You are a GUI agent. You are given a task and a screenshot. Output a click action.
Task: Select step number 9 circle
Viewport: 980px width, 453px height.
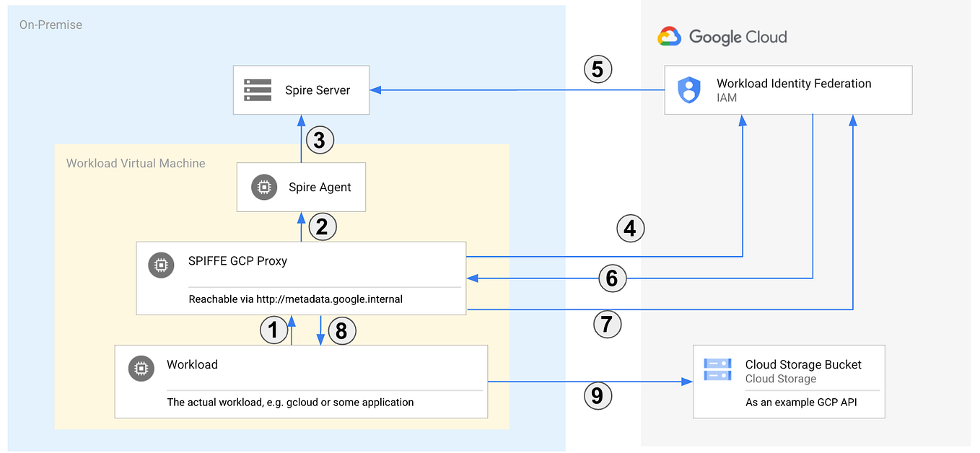[x=598, y=396]
